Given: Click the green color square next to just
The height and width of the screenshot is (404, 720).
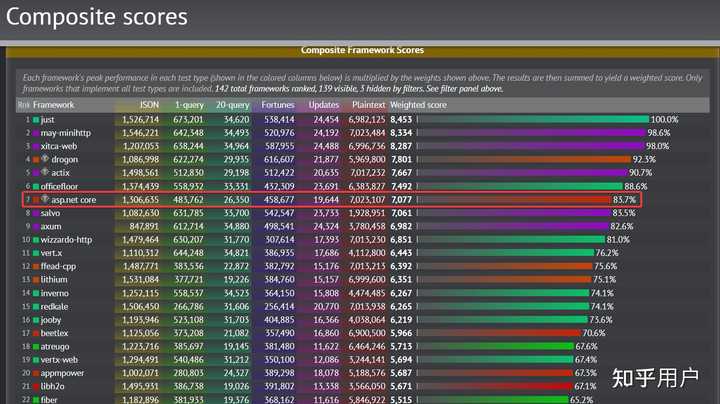Looking at the screenshot, I should pyautogui.click(x=36, y=120).
